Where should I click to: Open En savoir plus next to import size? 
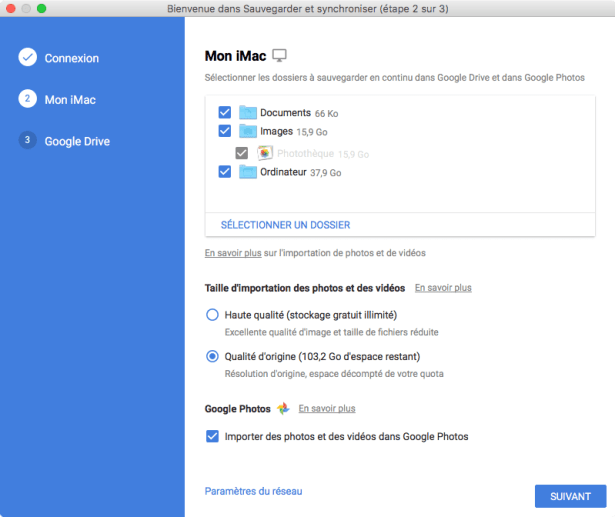pos(443,288)
